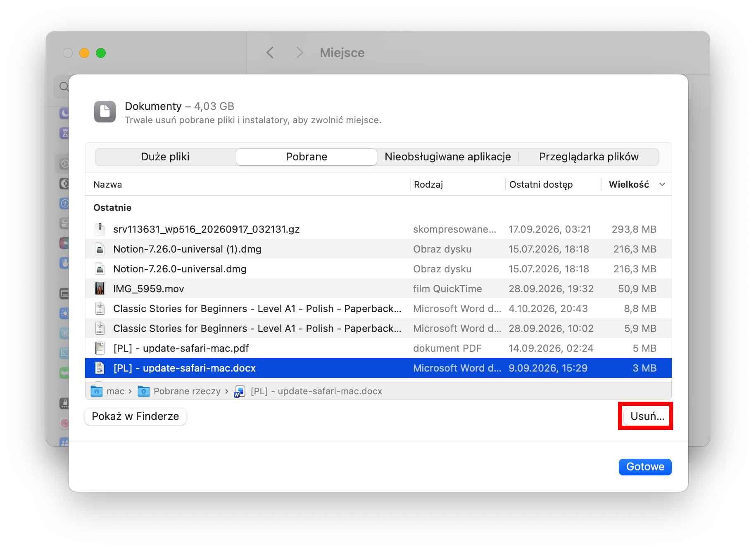Go back with the toolbar back arrow
756x553 pixels.
tap(270, 52)
